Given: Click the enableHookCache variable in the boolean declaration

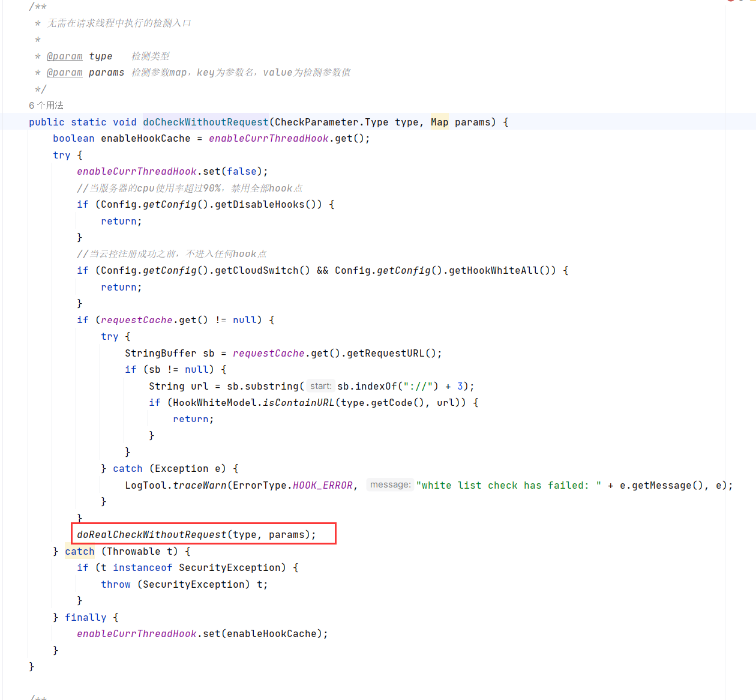Looking at the screenshot, I should tap(145, 139).
